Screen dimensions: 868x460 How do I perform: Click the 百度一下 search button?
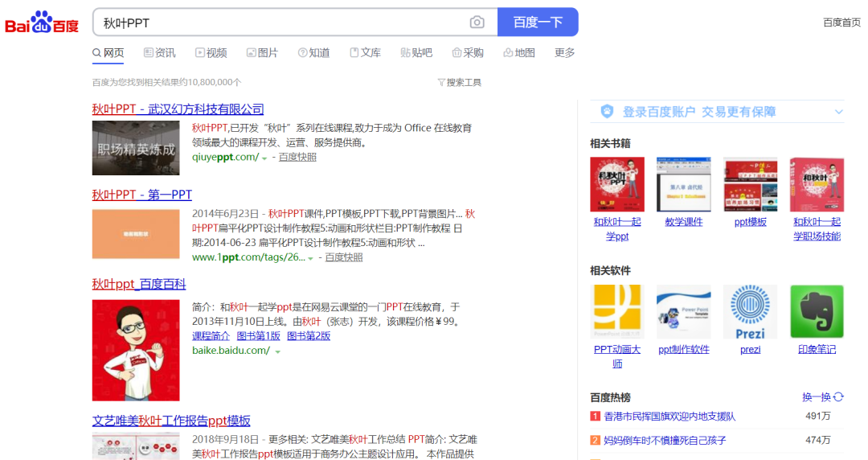click(x=538, y=23)
